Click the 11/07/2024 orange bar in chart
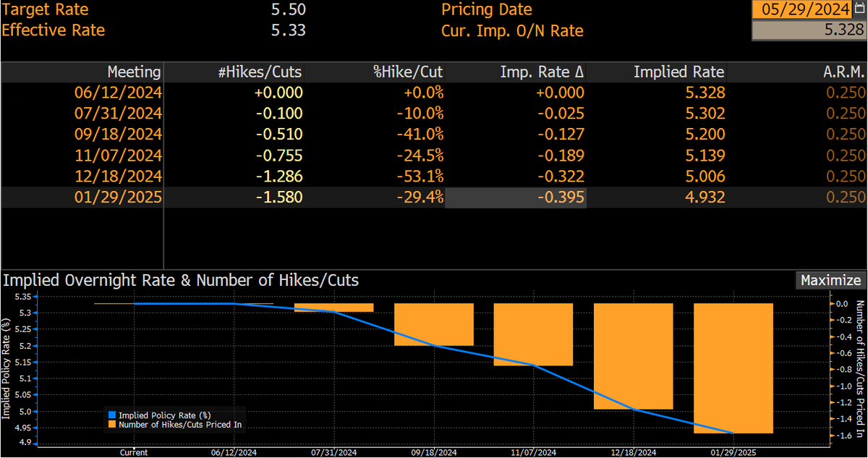Image resolution: width=868 pixels, height=458 pixels. coord(533,334)
